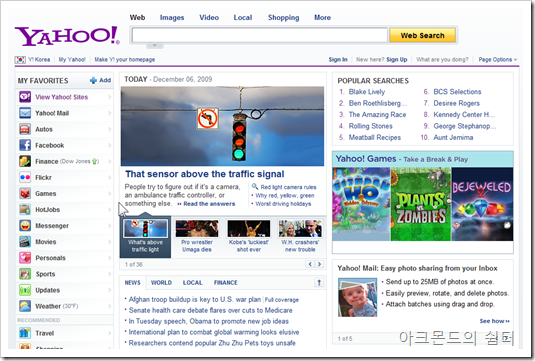Open the More search menu
Screen dimensions: 535x361
[322, 17]
